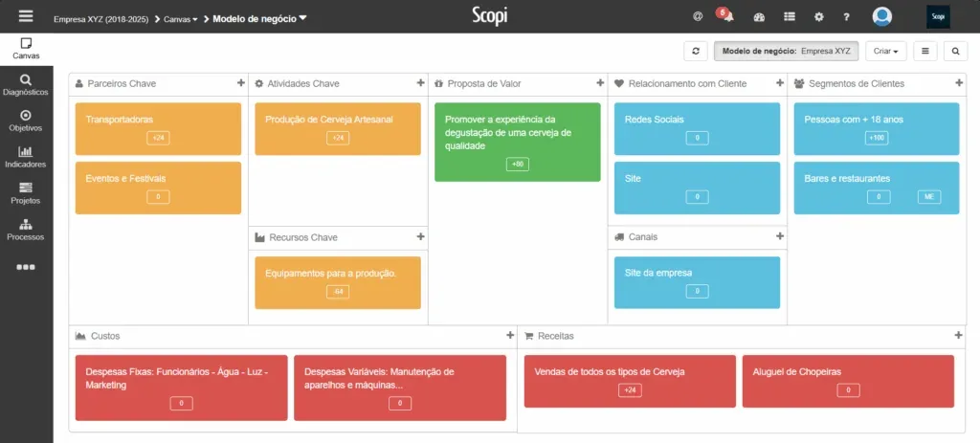
Task: Open Projetos in the sidebar
Action: pyautogui.click(x=26, y=193)
